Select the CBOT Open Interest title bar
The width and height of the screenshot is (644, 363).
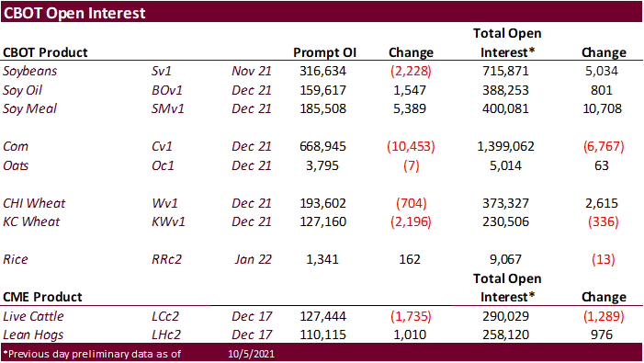pyautogui.click(x=322, y=12)
